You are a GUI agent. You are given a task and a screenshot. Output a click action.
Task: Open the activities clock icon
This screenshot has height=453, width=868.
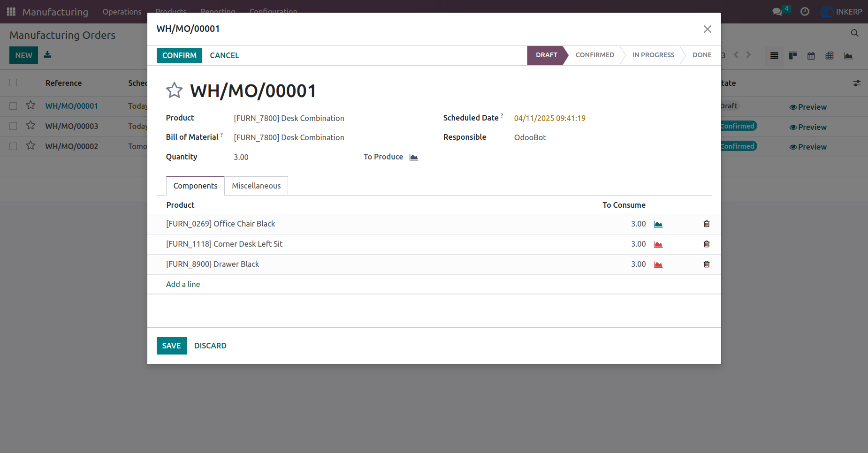[805, 12]
